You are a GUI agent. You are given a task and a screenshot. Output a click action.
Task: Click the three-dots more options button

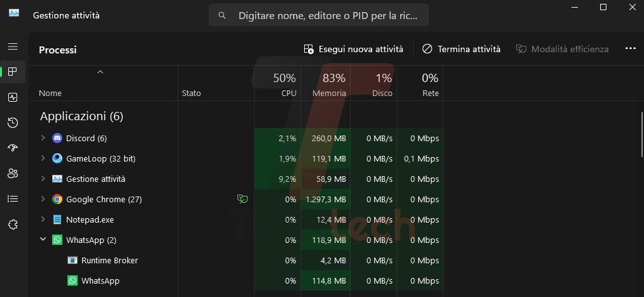click(x=631, y=49)
